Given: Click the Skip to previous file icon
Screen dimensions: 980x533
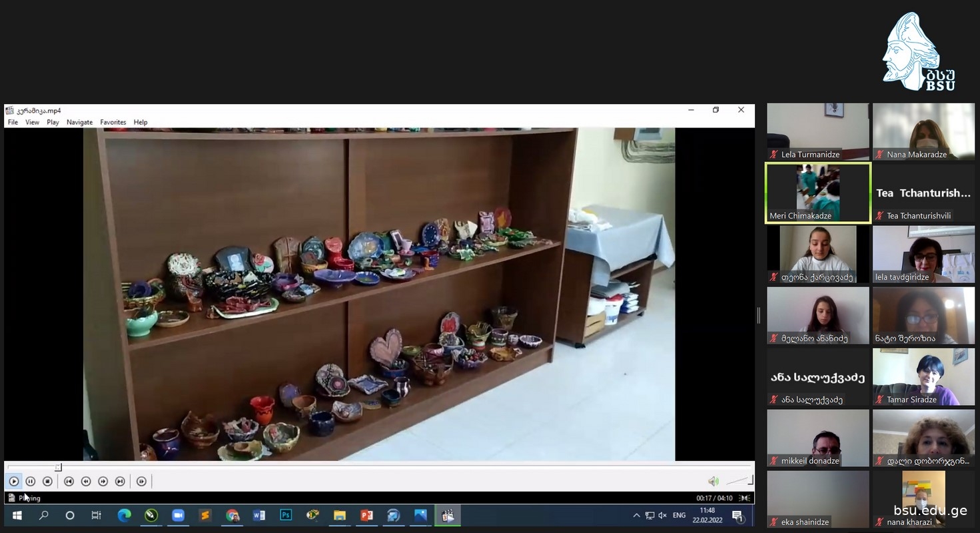Looking at the screenshot, I should (69, 481).
